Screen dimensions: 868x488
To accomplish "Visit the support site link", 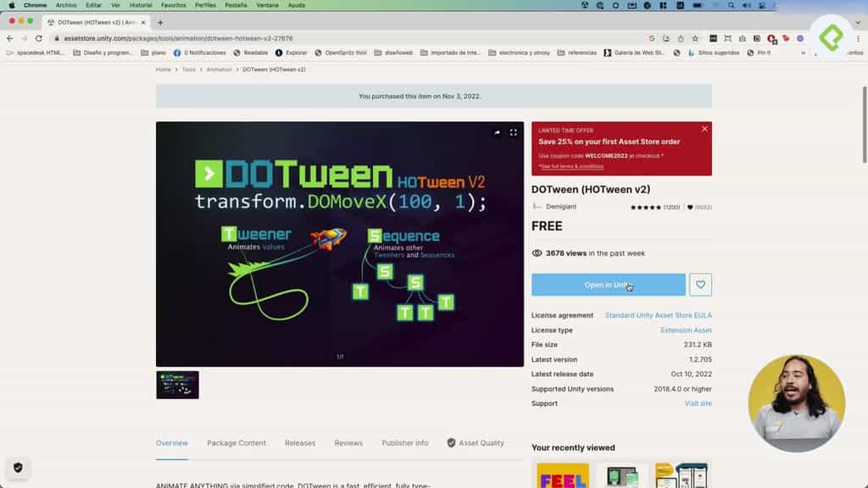I will (x=698, y=403).
